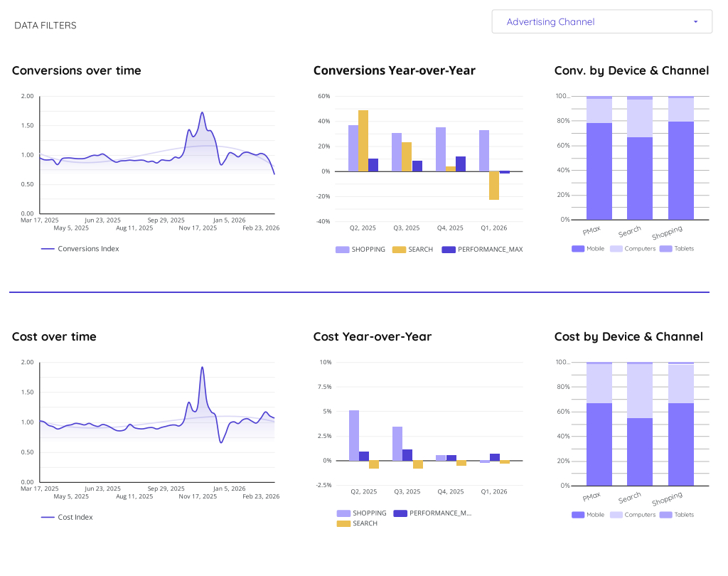Click SHOPPING legend label in Conversions Year-over-Year

(368, 250)
